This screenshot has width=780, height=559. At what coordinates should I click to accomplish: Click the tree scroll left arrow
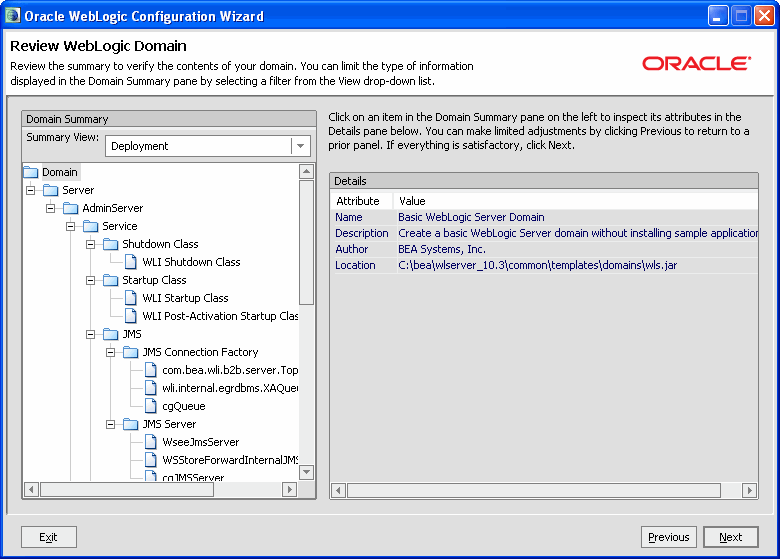coord(31,489)
